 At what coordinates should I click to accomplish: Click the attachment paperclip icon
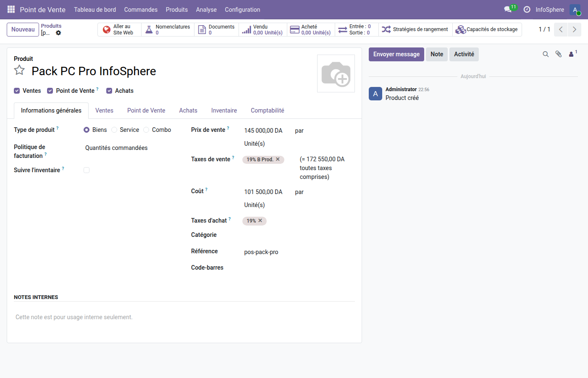(x=558, y=54)
